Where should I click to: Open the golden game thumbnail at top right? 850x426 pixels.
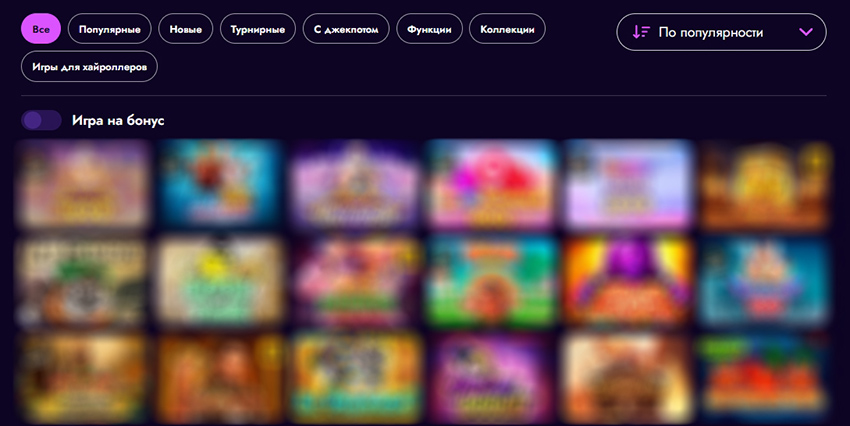(764, 184)
